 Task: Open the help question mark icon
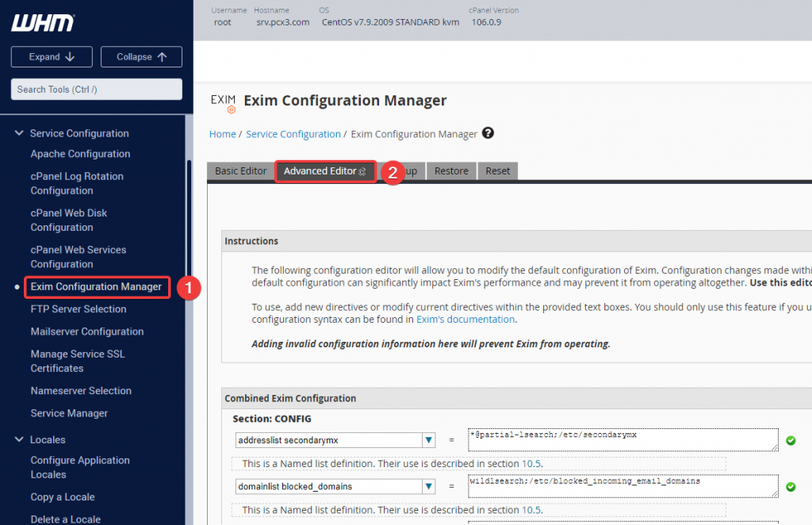coord(488,133)
